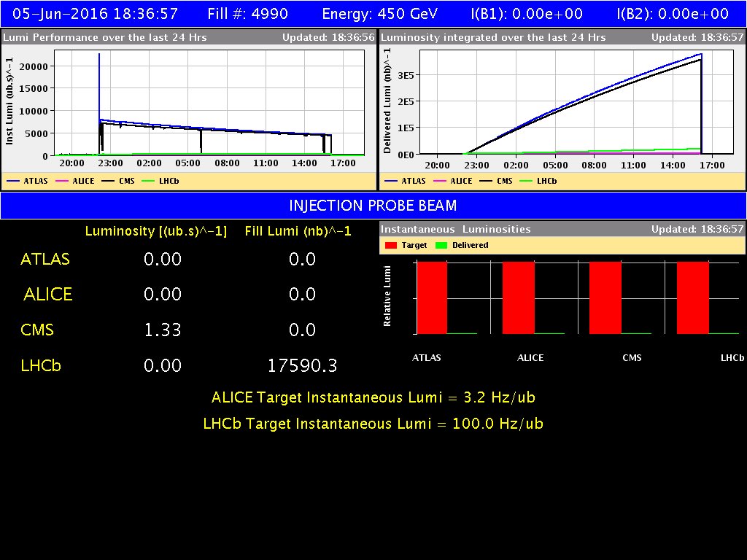Click the 23:00 tick on Lumi Performance chart
747x560 pixels.
tap(111, 163)
